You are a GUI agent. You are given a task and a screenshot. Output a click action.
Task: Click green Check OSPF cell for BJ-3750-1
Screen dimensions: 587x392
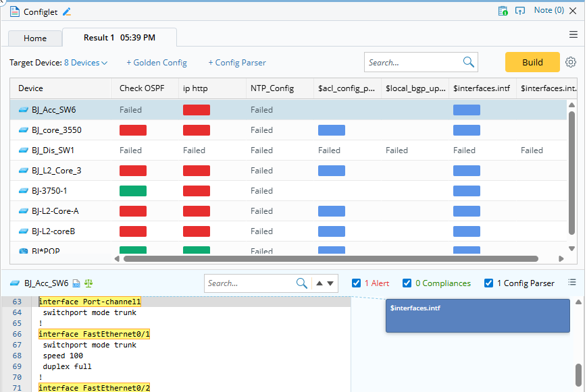tap(133, 191)
